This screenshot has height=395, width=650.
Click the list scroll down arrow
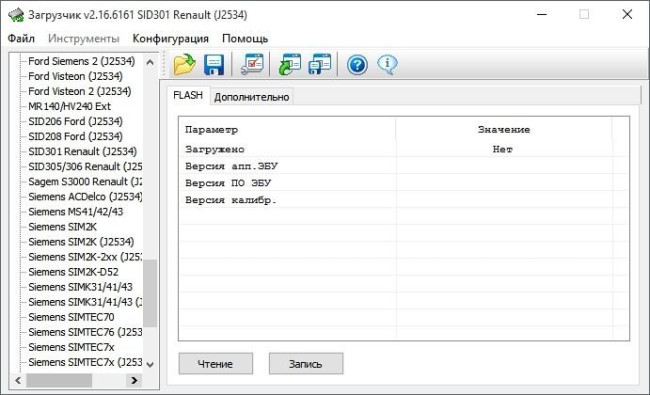click(150, 364)
